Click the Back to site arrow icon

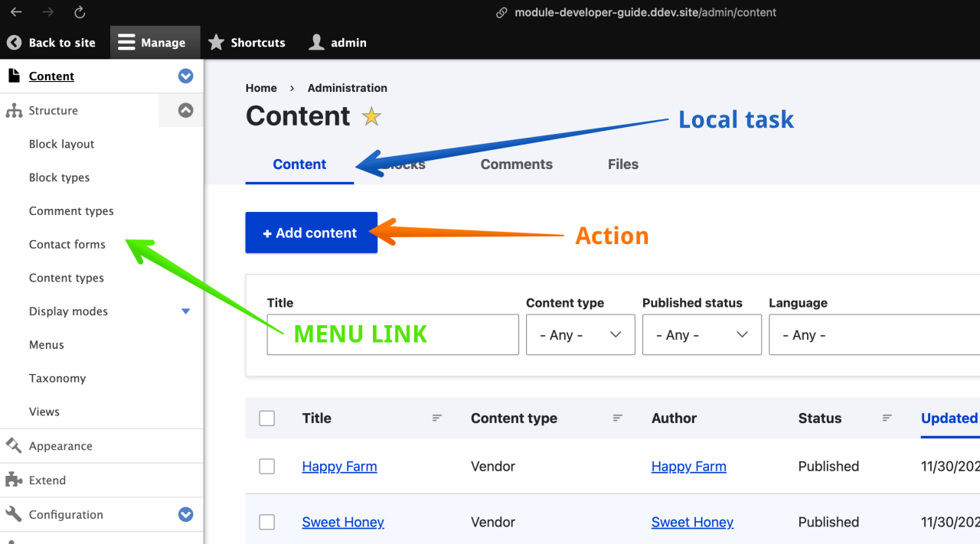click(x=13, y=42)
